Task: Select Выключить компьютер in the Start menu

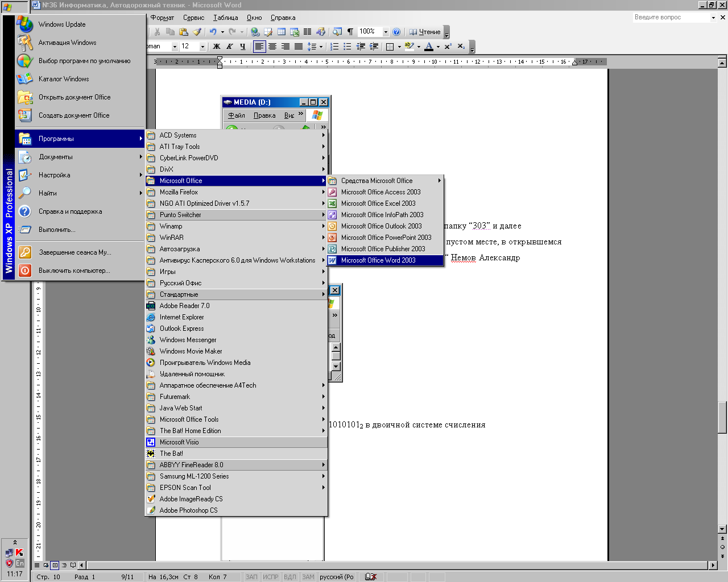Action: point(75,271)
